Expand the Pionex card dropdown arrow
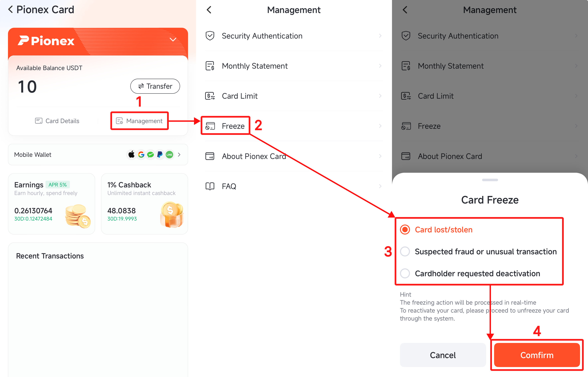 pyautogui.click(x=173, y=39)
